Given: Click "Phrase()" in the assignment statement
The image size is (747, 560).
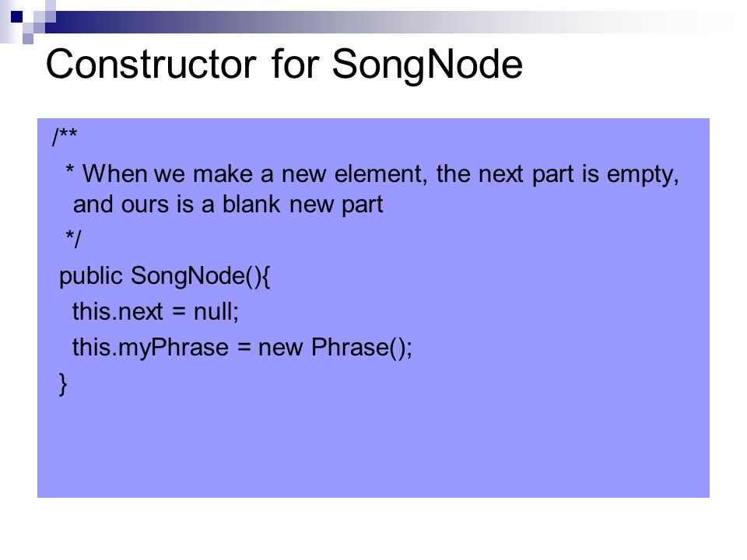Looking at the screenshot, I should coord(362,348).
